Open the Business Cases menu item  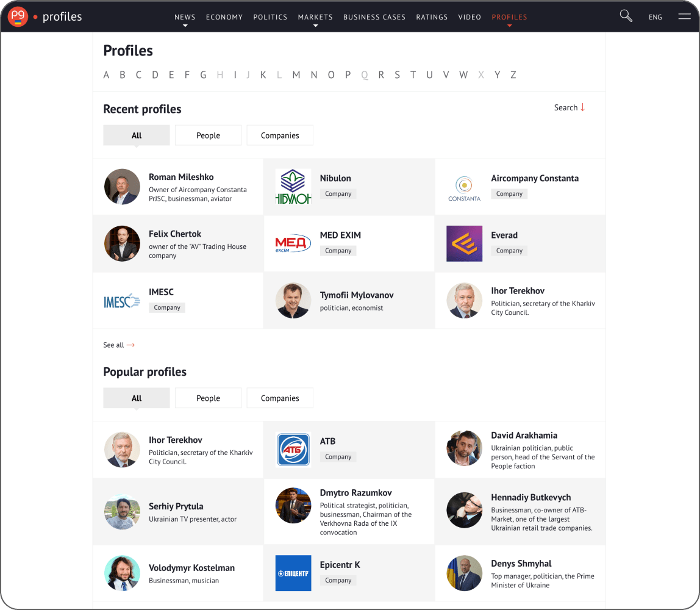click(x=374, y=17)
